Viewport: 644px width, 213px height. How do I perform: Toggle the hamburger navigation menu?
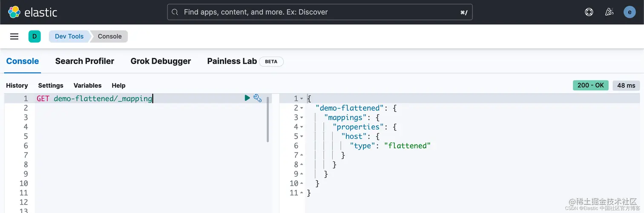[x=14, y=36]
